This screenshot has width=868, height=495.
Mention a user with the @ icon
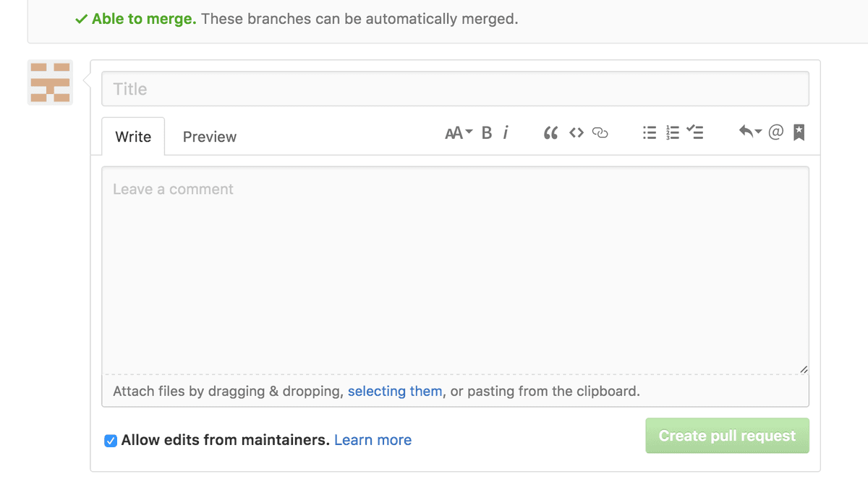pos(775,132)
